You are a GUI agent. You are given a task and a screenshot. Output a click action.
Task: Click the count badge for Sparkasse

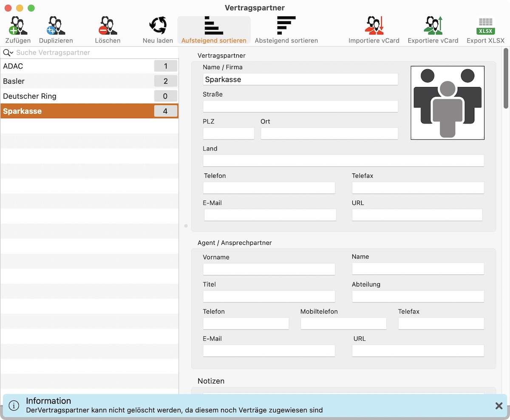point(165,111)
